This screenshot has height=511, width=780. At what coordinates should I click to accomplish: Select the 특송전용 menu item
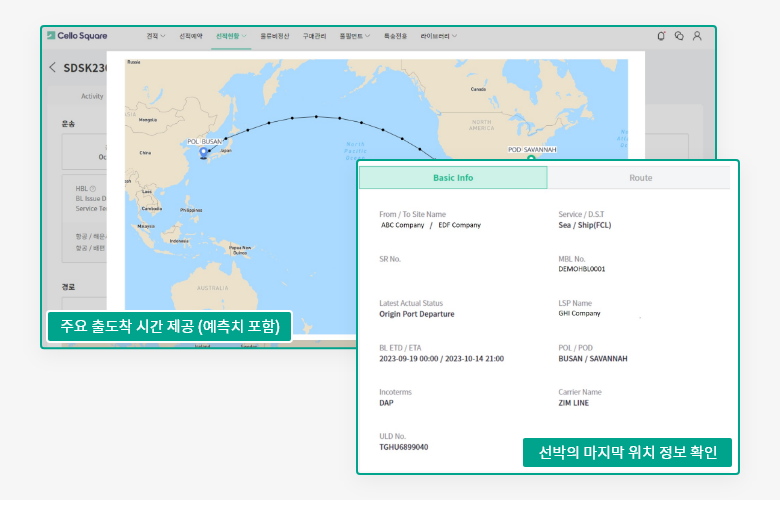click(x=395, y=36)
